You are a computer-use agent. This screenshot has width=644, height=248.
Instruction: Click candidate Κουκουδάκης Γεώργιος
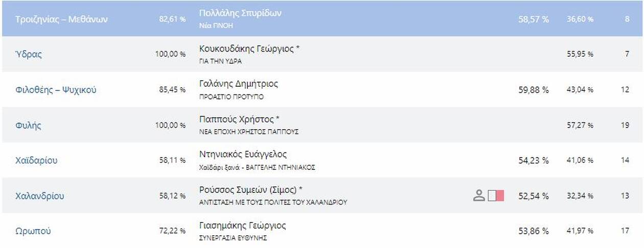tap(246, 49)
